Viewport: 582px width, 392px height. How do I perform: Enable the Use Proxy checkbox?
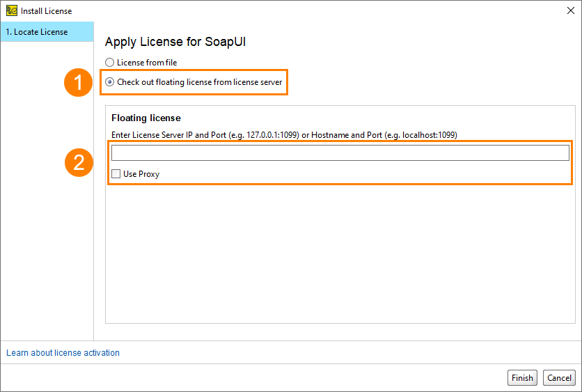tap(116, 174)
